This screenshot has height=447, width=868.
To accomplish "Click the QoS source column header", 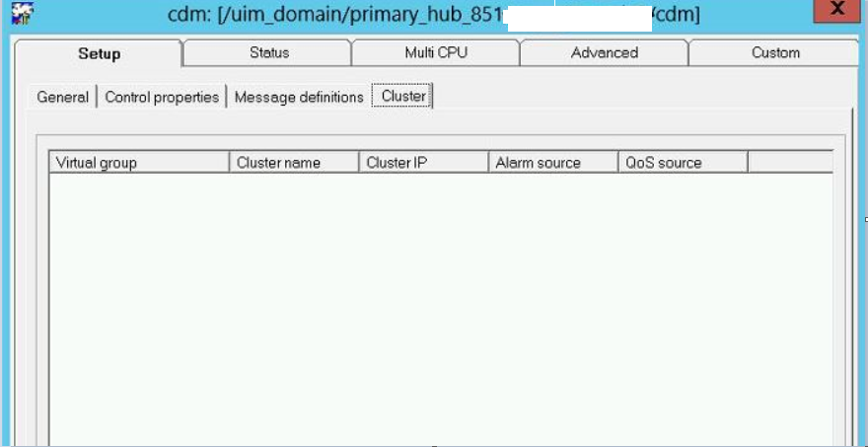I will point(684,162).
